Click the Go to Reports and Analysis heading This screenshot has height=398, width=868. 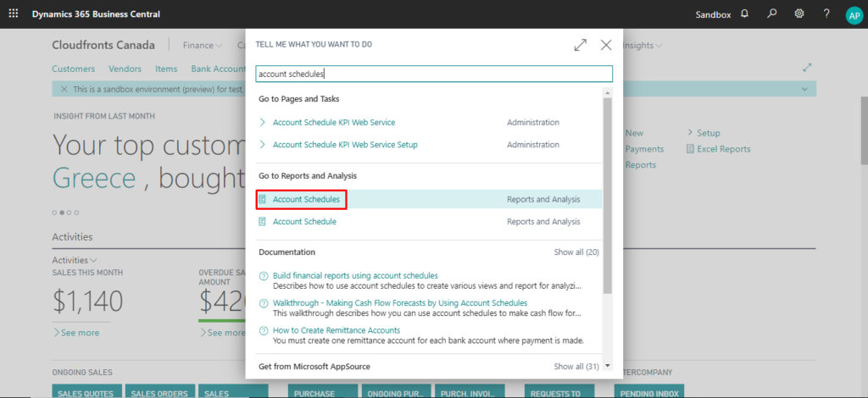(x=308, y=176)
